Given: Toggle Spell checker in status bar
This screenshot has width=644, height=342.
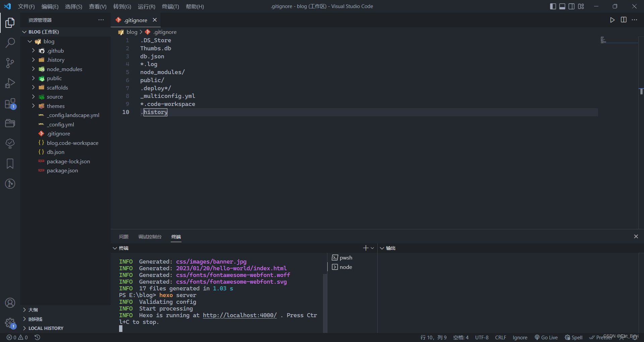Looking at the screenshot, I should (x=574, y=337).
